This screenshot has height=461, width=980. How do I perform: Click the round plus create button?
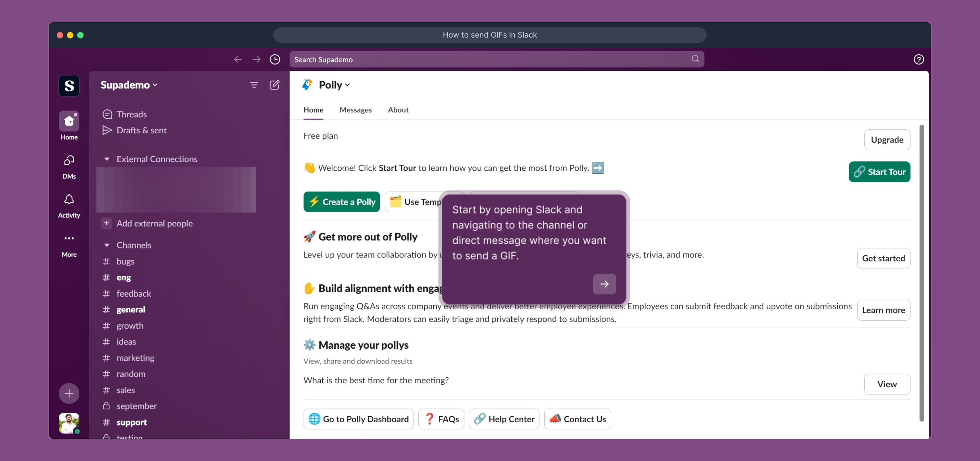[69, 393]
